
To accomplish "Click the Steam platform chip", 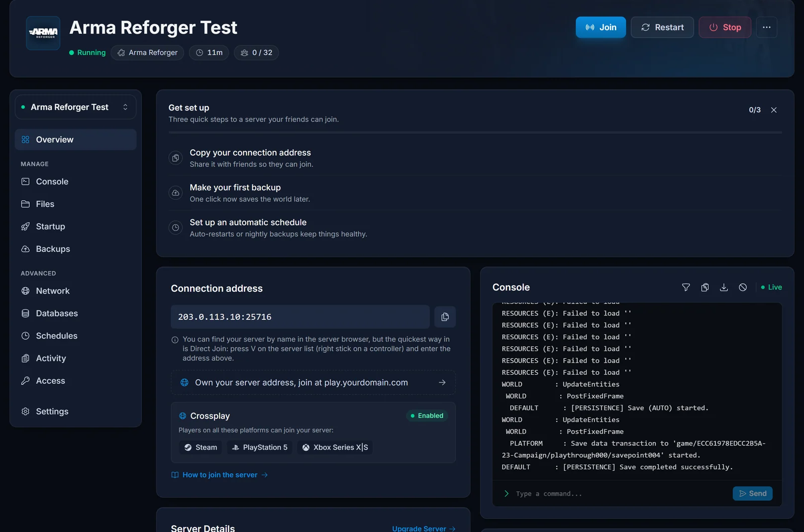I will click(x=200, y=448).
